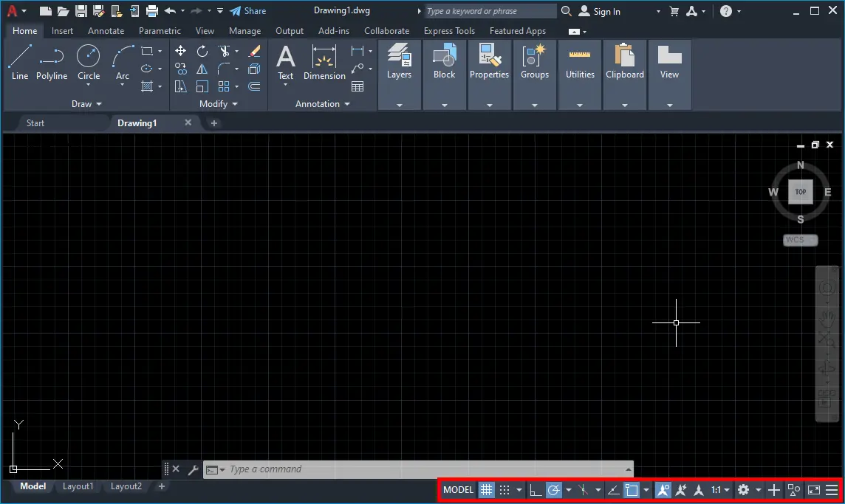Expand the Draw panel
The image size is (845, 504).
pyautogui.click(x=86, y=103)
